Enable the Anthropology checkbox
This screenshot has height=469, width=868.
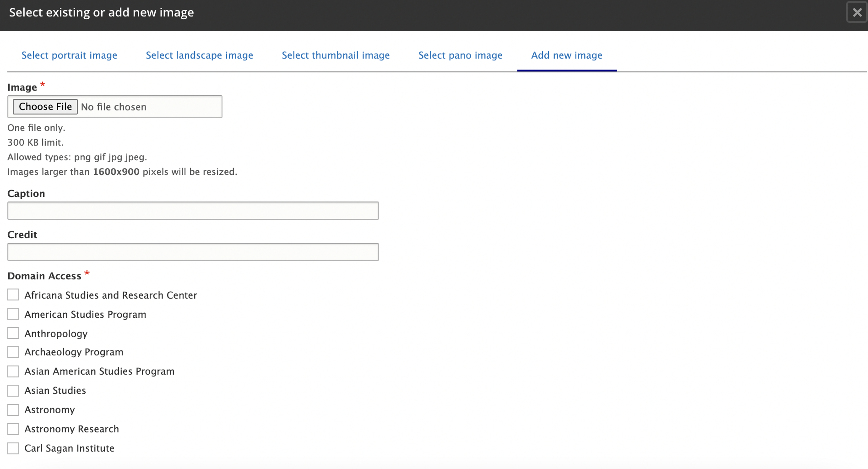click(x=13, y=333)
